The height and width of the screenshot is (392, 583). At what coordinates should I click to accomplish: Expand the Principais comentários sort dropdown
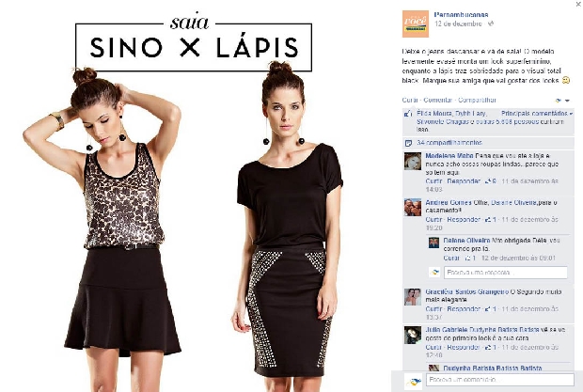pos(537,114)
